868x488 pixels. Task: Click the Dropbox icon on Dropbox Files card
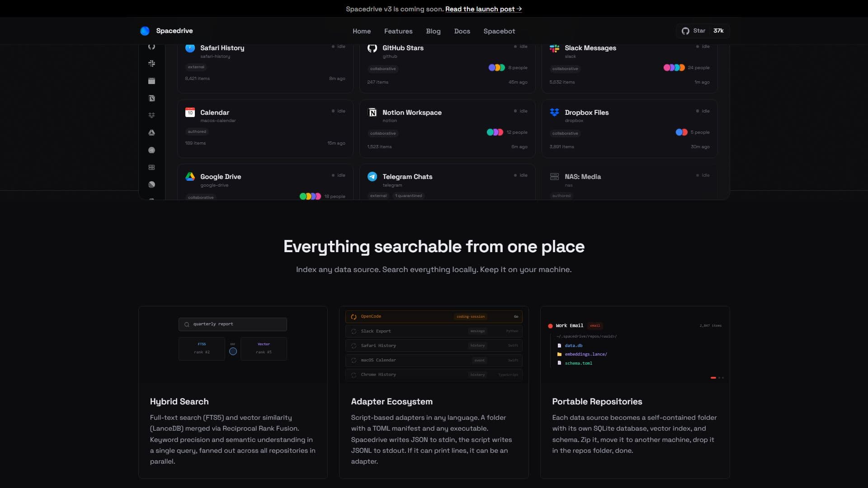(x=554, y=113)
